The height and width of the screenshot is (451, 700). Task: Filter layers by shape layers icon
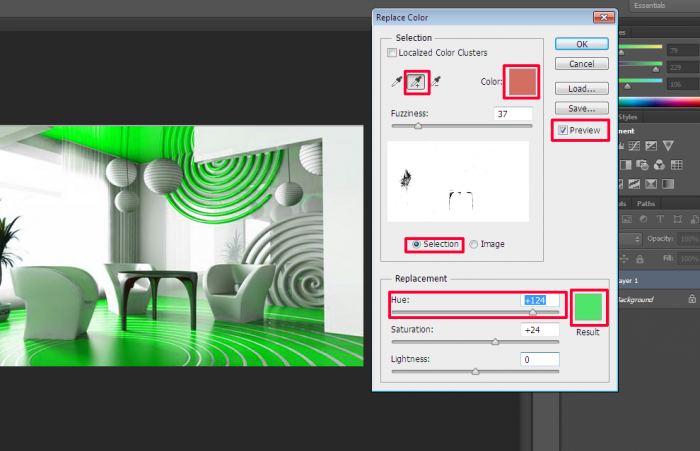pos(678,219)
